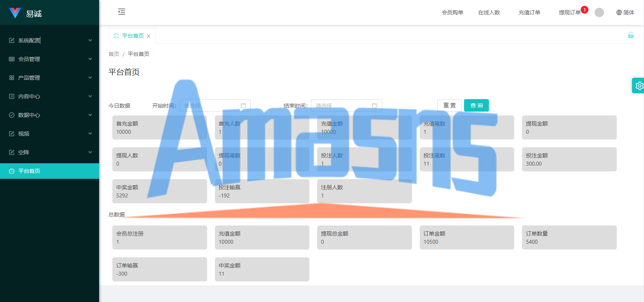Expand the 产品管理 menu chevron
This screenshot has height=302, width=644.
(90, 78)
